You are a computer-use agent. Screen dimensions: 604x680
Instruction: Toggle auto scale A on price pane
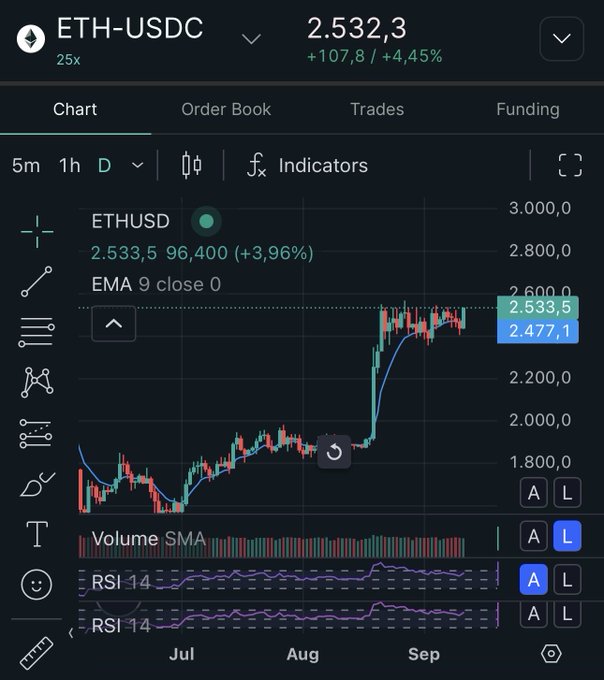(x=533, y=493)
